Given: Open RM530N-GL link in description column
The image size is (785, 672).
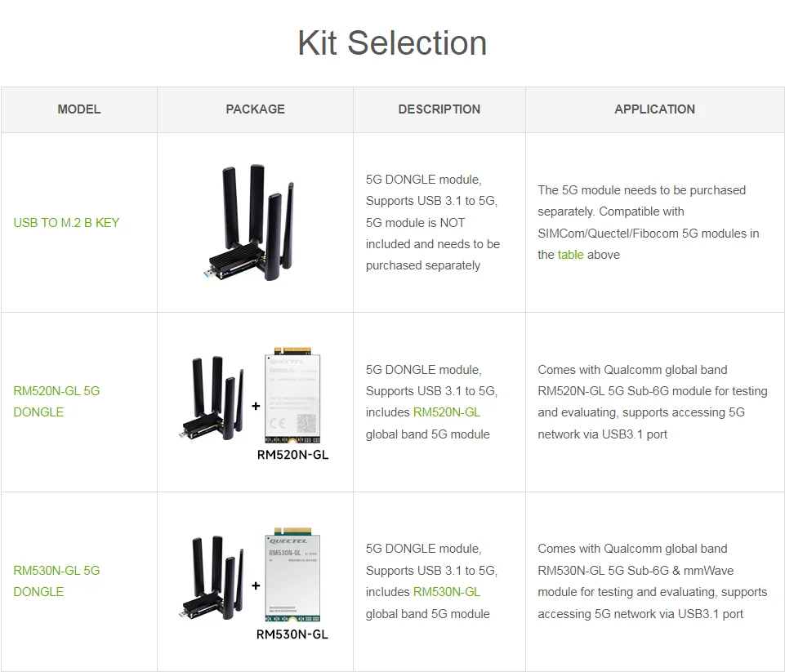Looking at the screenshot, I should 447,592.
